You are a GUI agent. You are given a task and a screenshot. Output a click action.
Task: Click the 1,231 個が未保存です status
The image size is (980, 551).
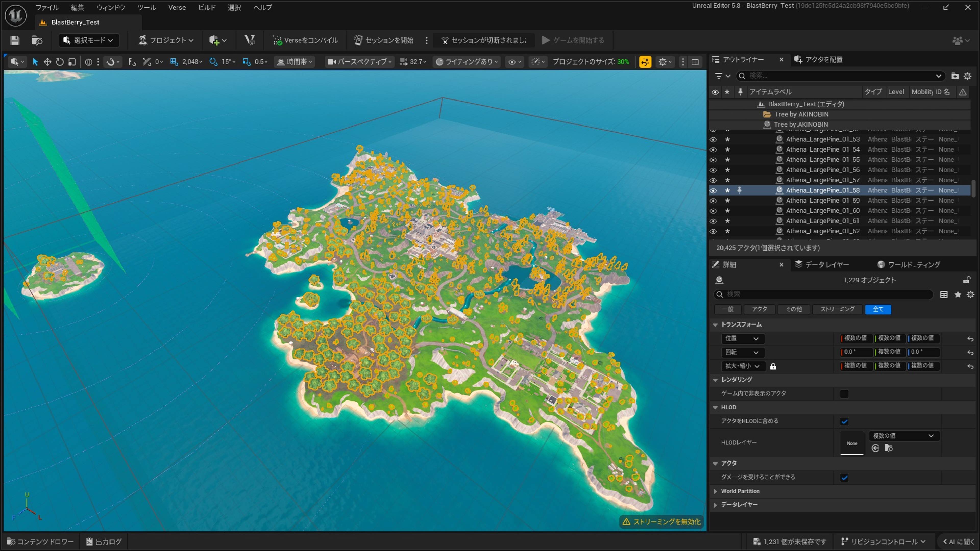[x=789, y=542]
